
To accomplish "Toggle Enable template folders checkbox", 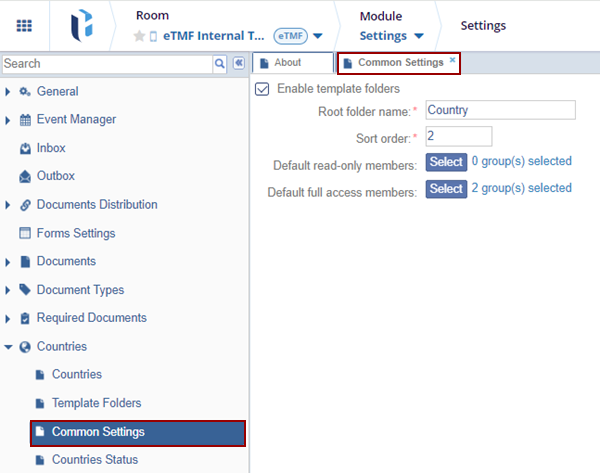I will [262, 89].
